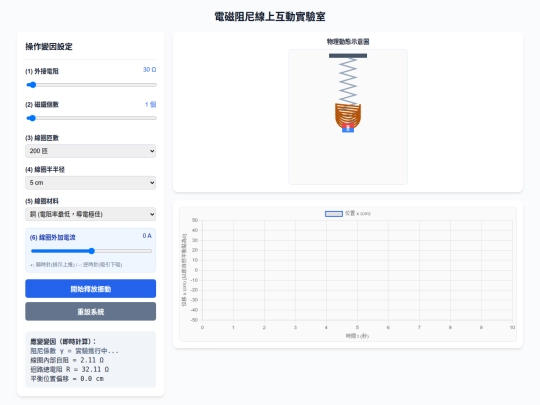Screen dimensions: 540x405
Task: Click the spring in the physics diagram
Action: [x=348, y=81]
